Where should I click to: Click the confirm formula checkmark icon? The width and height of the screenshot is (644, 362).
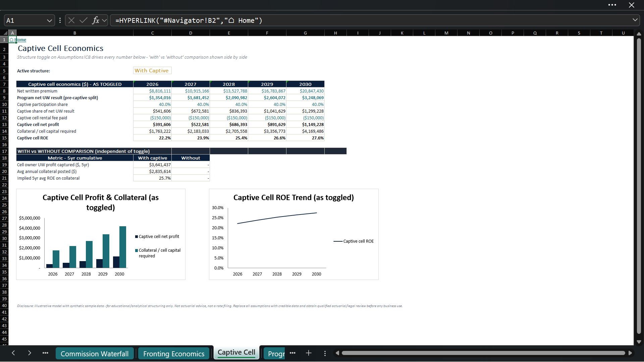84,20
